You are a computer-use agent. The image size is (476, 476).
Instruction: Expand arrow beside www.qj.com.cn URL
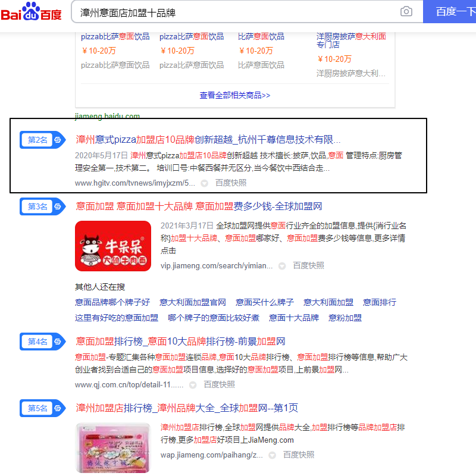coord(193,385)
